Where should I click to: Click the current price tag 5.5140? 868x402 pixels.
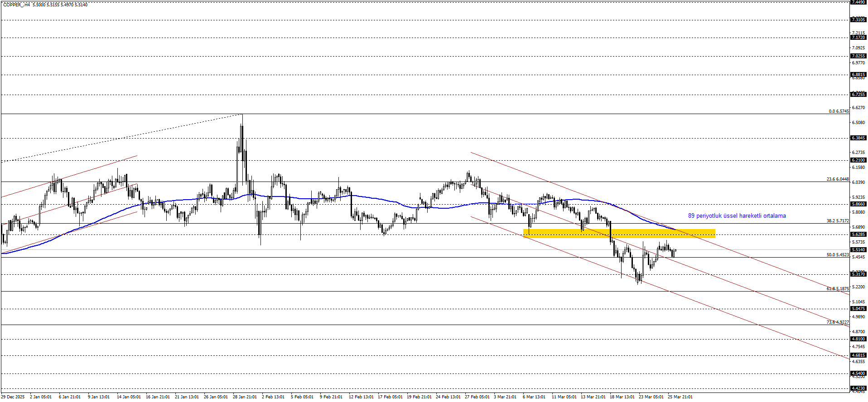click(858, 249)
